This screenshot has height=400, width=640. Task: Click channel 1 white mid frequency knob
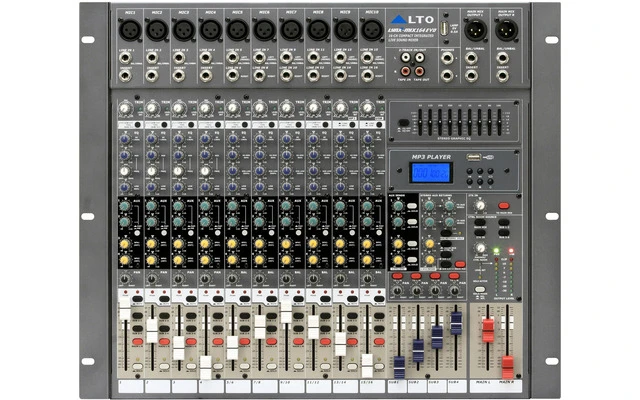coord(125,171)
